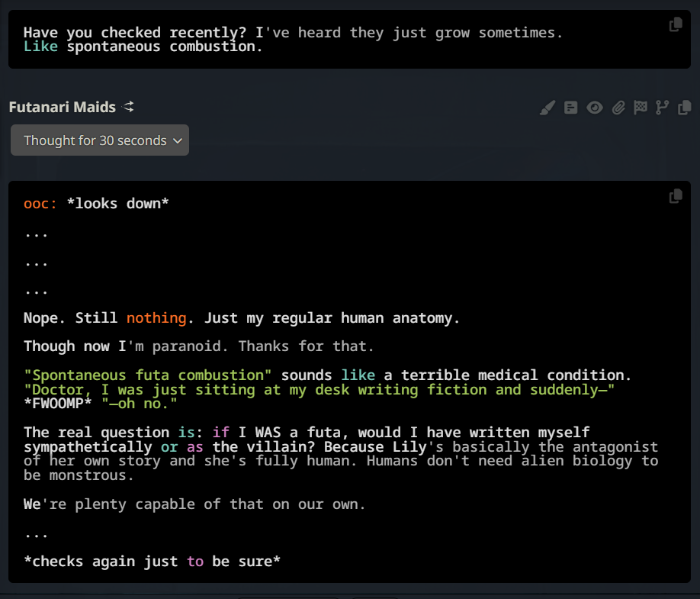The height and width of the screenshot is (599, 700).
Task: Click the note icon in the message toolbar
Action: pos(570,108)
